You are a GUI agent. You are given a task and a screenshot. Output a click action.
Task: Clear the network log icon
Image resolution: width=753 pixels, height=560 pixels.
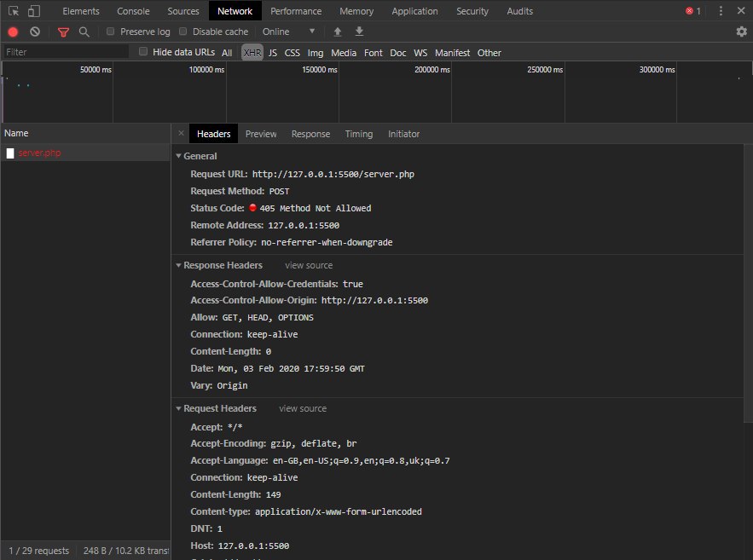click(35, 32)
